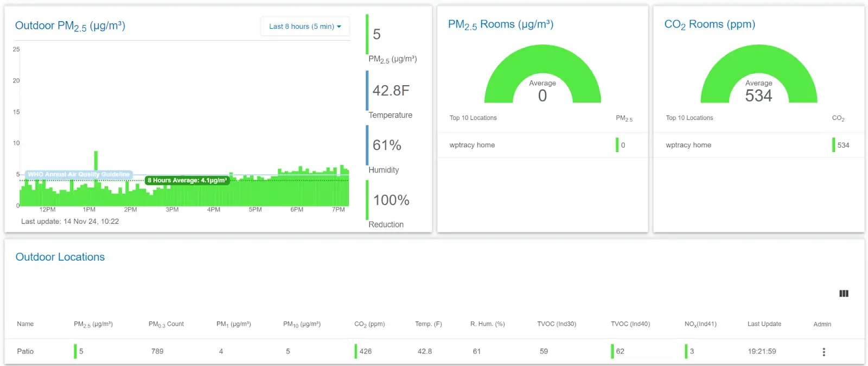Click the 8 Hours Average label on the chart
The image size is (868, 366).
pyautogui.click(x=187, y=180)
